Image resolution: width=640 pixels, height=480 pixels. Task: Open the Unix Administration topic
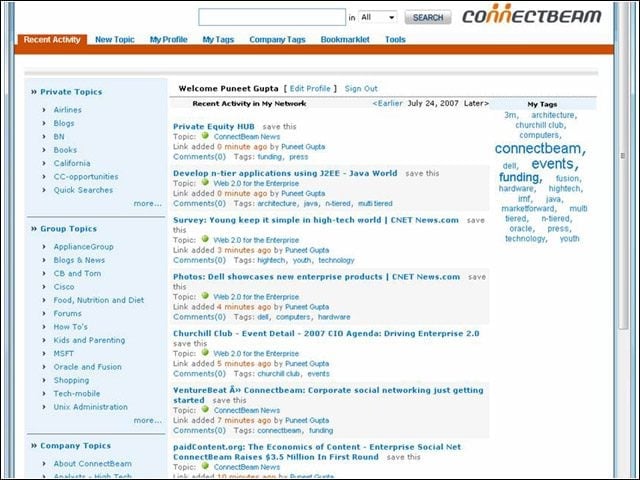pyautogui.click(x=91, y=407)
